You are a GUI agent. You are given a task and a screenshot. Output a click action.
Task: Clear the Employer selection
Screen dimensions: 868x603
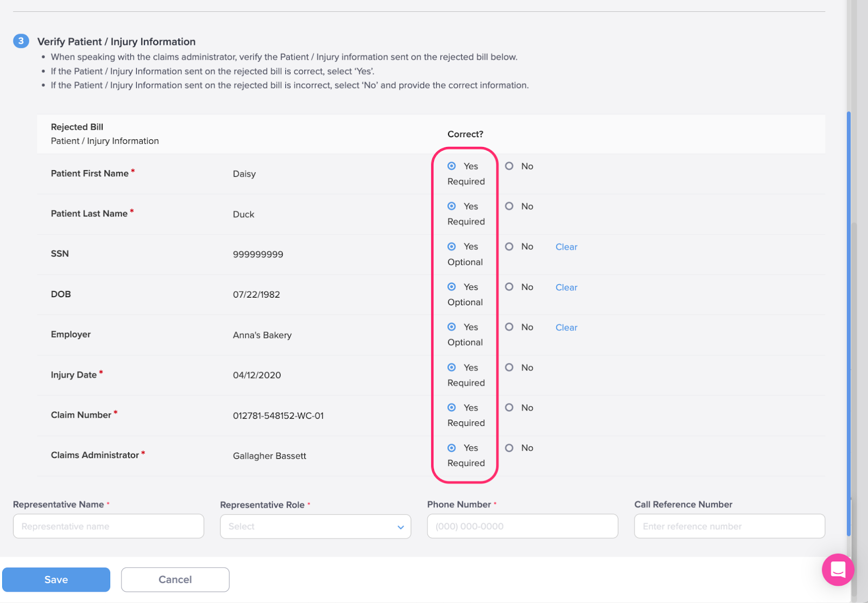tap(566, 328)
